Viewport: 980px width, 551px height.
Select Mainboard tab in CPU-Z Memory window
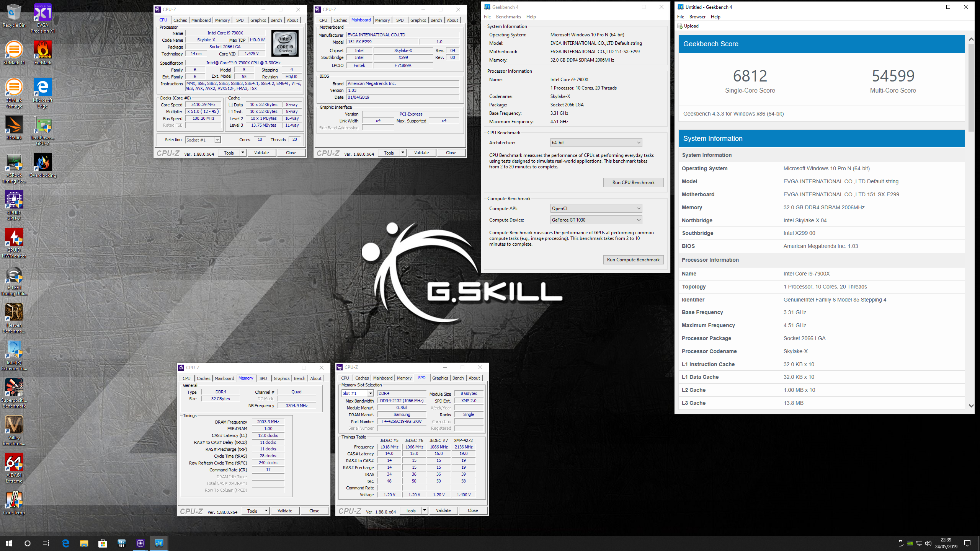coord(224,378)
